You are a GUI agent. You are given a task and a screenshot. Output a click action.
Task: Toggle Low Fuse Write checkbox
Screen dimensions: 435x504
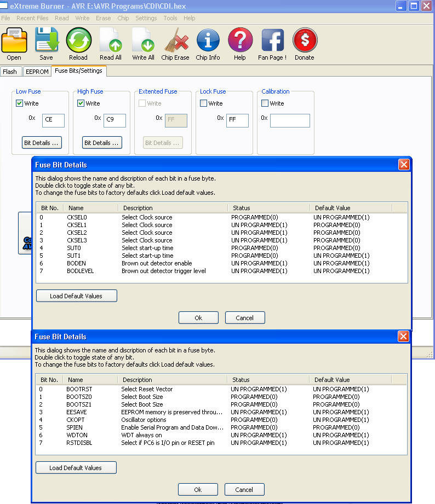pyautogui.click(x=19, y=103)
